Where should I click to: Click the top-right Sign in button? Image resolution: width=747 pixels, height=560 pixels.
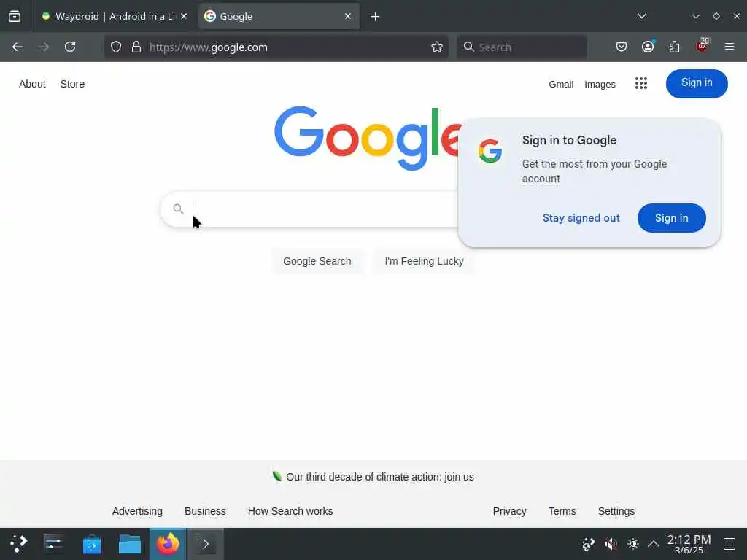tap(697, 83)
